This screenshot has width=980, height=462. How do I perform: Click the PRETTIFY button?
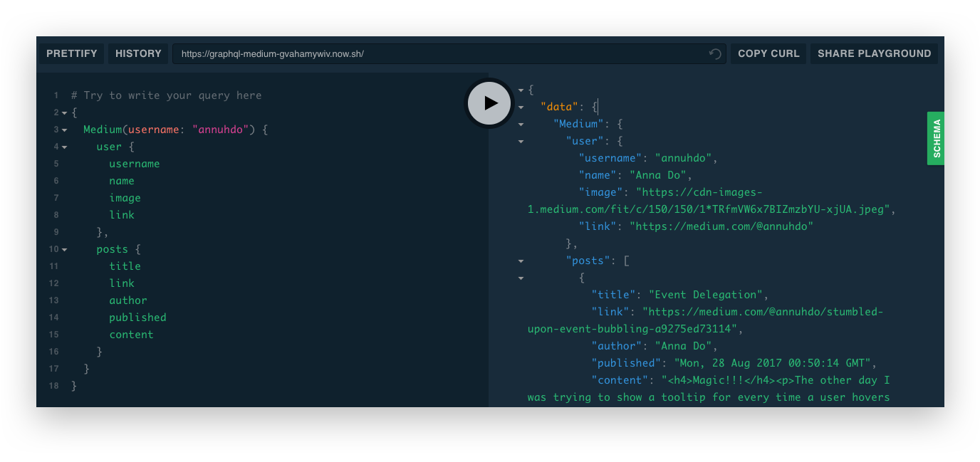point(72,53)
